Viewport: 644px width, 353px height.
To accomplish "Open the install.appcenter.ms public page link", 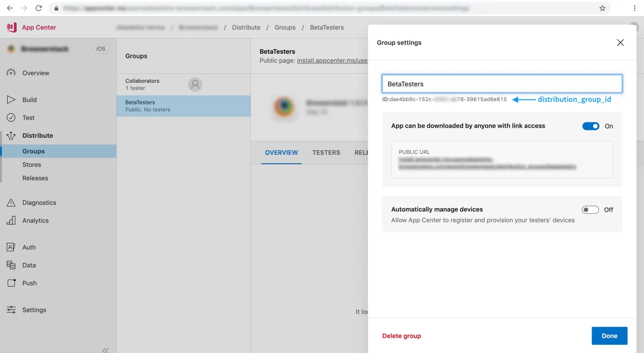I will (332, 60).
